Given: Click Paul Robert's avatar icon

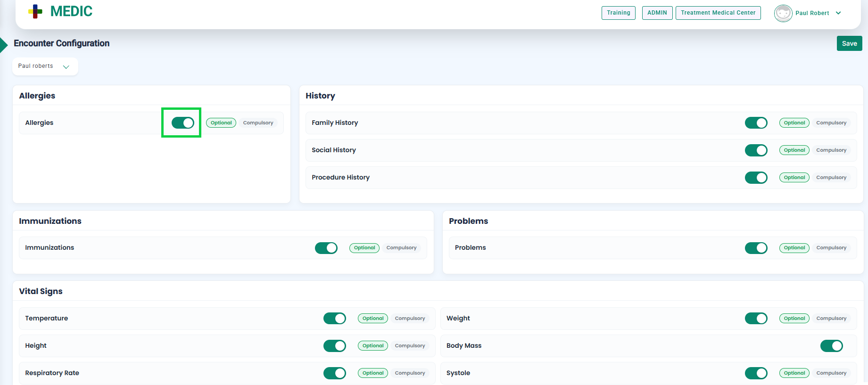Looking at the screenshot, I should (x=783, y=13).
